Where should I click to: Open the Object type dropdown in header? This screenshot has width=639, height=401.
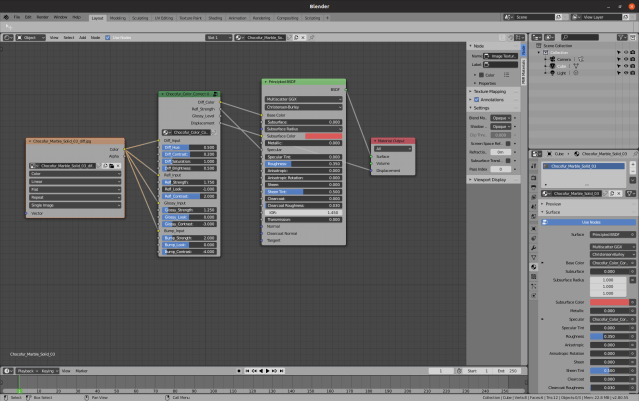pos(32,37)
